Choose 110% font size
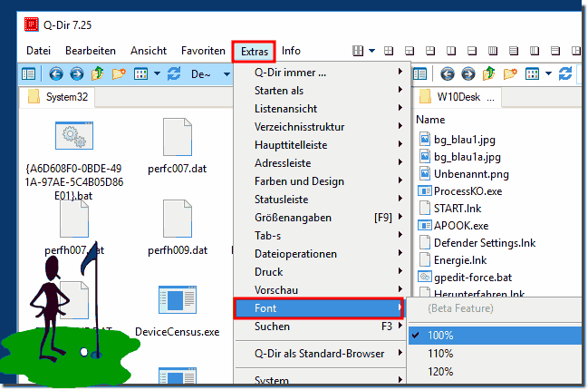 click(495, 353)
